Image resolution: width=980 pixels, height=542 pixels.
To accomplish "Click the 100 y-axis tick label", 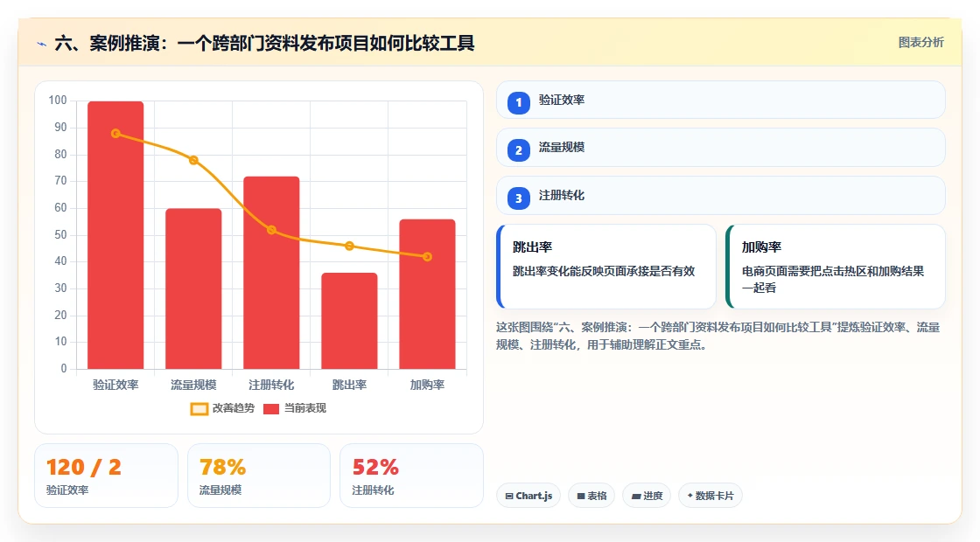I will pyautogui.click(x=58, y=100).
